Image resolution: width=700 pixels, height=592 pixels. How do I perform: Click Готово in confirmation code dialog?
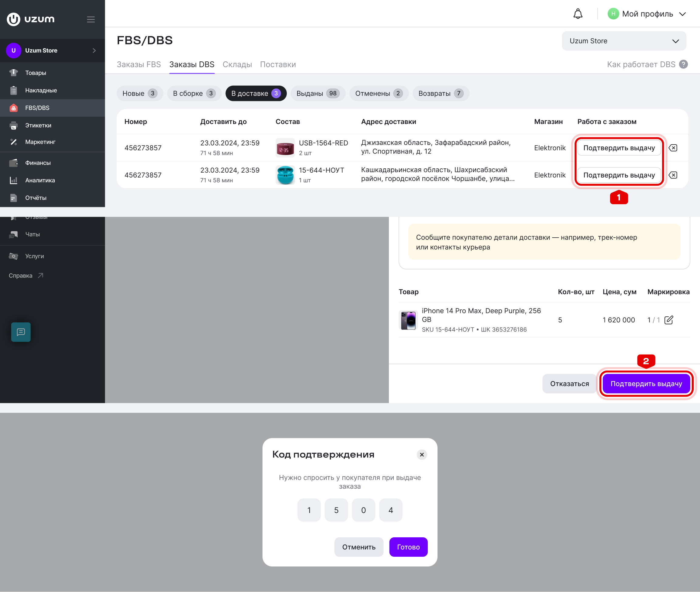tap(408, 547)
